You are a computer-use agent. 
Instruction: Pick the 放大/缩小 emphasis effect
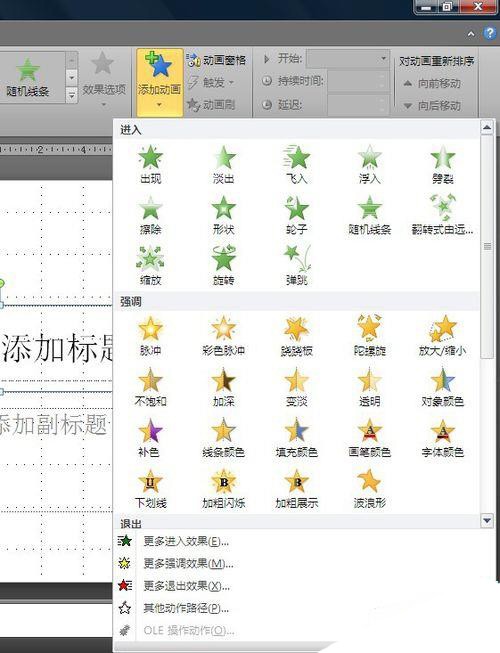[442, 336]
